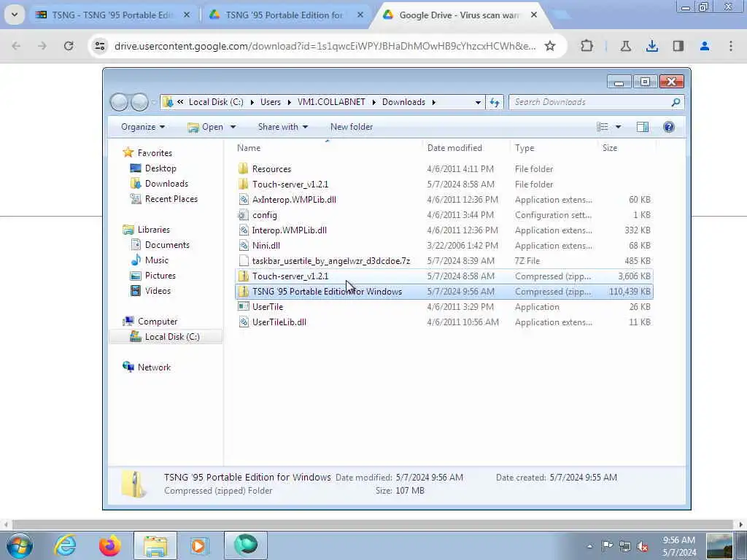Expand the Open button dropdown arrow
Image resolution: width=747 pixels, height=560 pixels.
[233, 127]
